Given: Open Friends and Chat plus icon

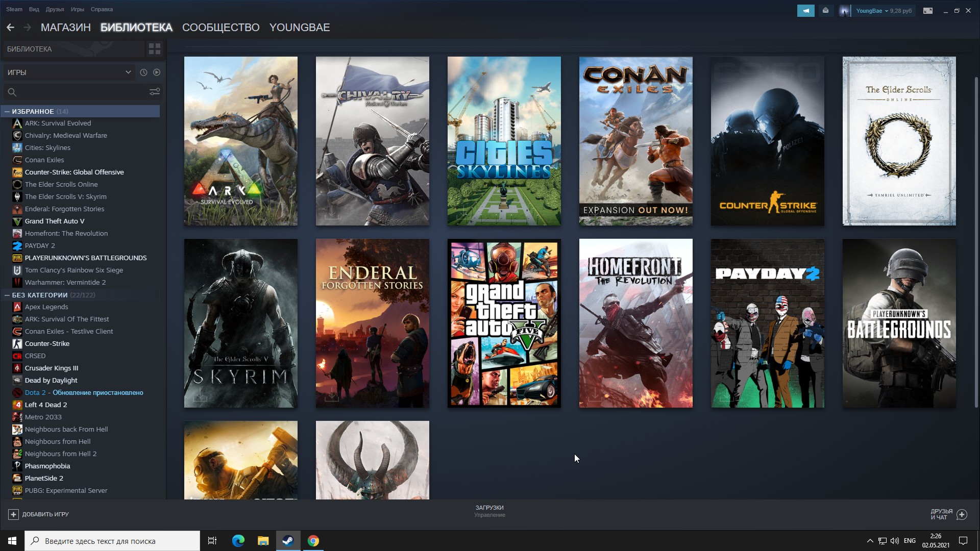Looking at the screenshot, I should pyautogui.click(x=962, y=514).
